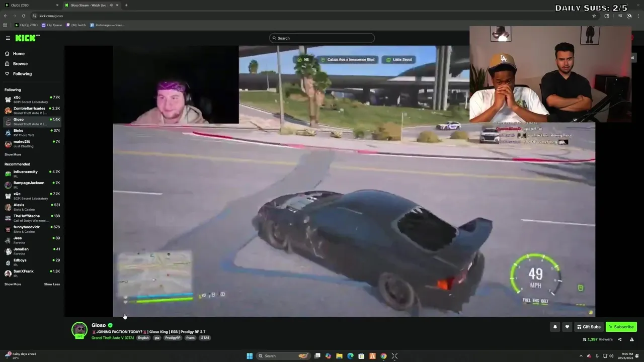
Task: Focus the Kick search field
Action: [x=322, y=38]
